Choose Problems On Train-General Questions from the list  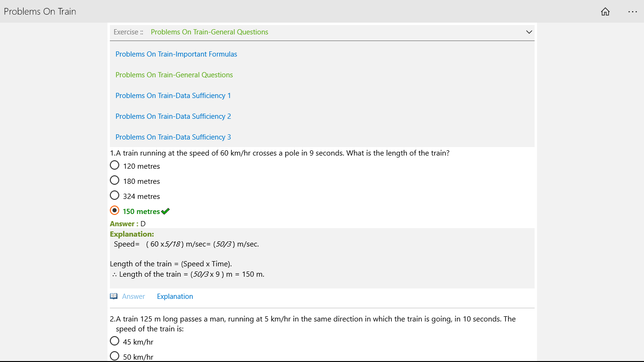click(x=174, y=75)
